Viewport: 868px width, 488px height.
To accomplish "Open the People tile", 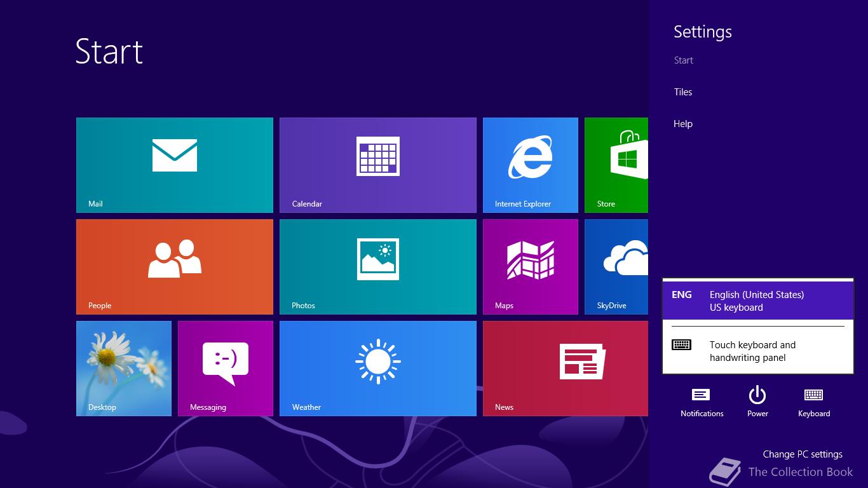I will (175, 267).
